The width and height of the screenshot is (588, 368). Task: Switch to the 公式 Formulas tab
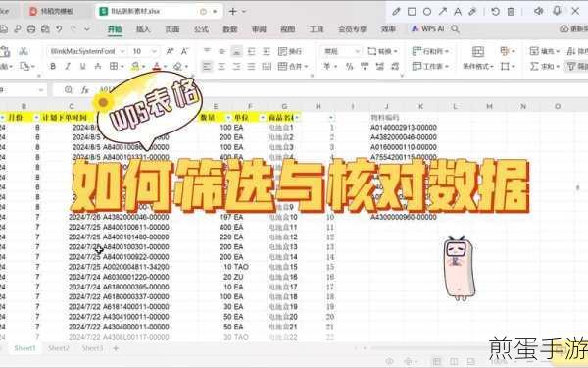201,29
